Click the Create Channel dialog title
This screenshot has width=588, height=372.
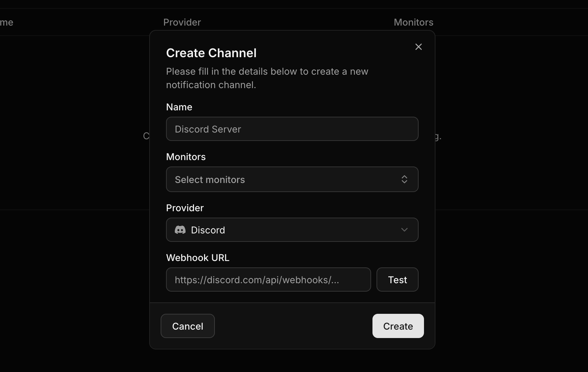pos(211,53)
